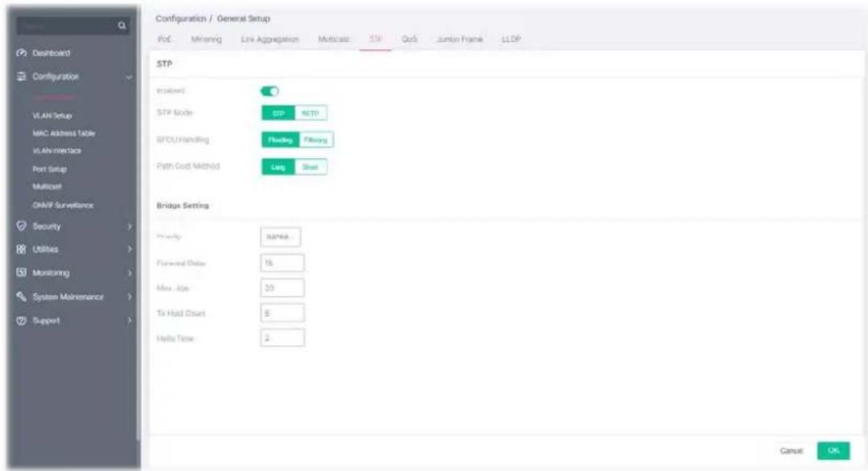Choose Long path cost method

[x=278, y=167]
